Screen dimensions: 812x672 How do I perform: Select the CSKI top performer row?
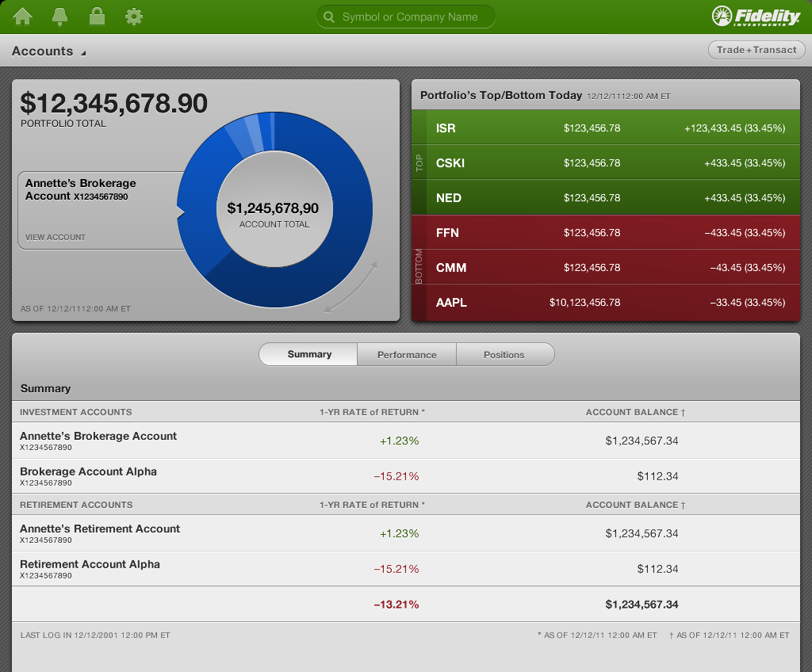tap(606, 162)
